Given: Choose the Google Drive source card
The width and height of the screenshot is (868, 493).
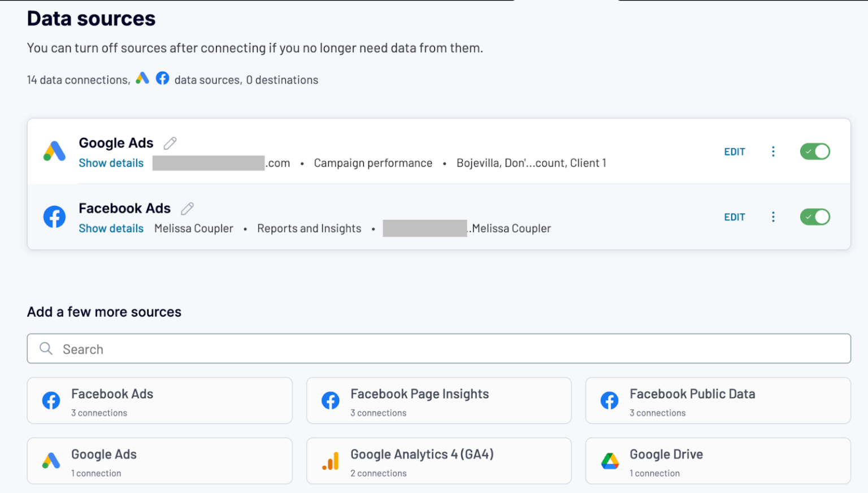Looking at the screenshot, I should click(x=718, y=461).
